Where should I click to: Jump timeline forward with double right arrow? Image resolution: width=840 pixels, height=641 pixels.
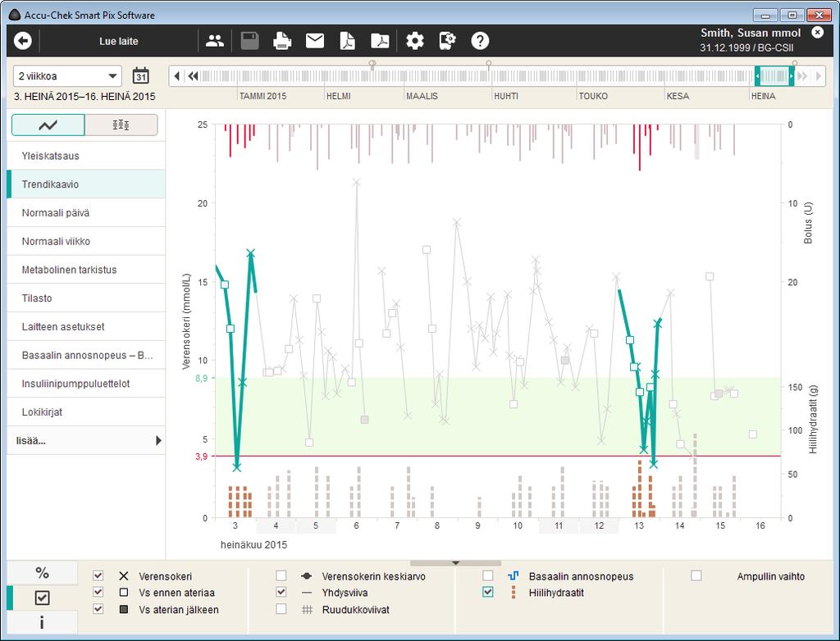point(802,76)
